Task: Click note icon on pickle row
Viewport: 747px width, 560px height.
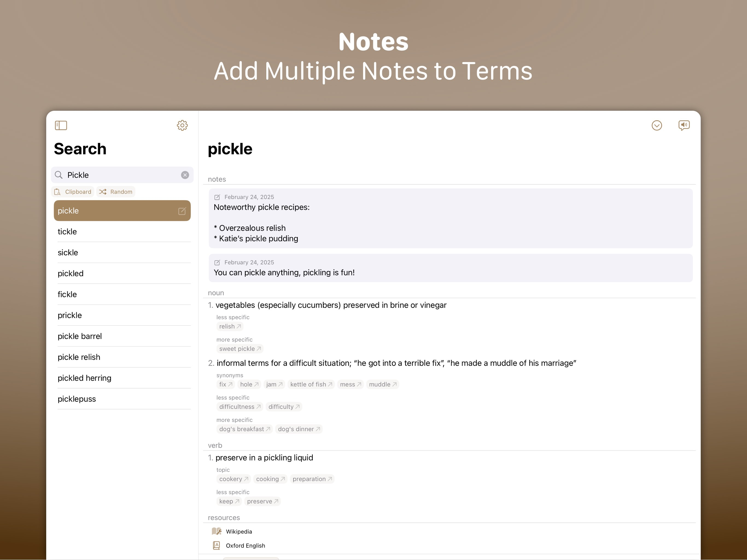Action: pos(182,211)
